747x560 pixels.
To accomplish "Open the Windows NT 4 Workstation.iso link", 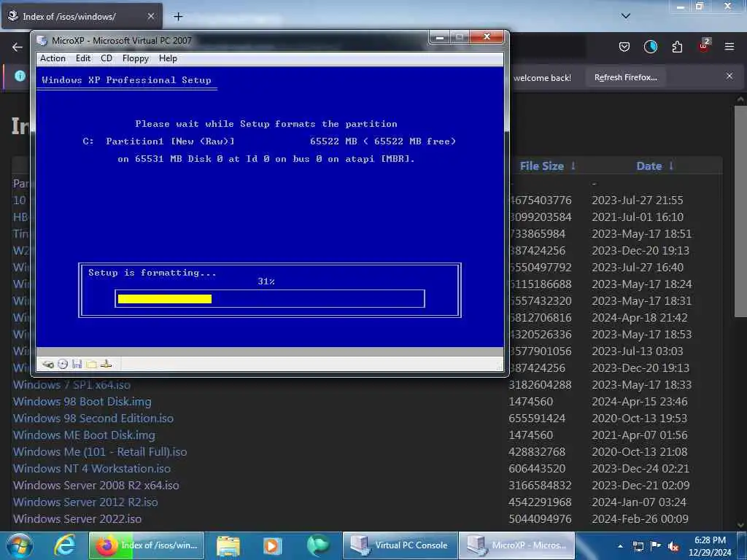I will pos(91,469).
